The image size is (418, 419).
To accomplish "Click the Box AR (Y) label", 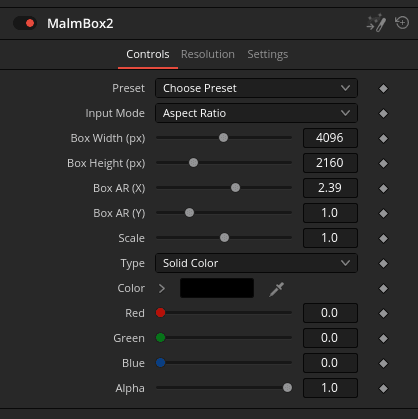I will 119,213.
